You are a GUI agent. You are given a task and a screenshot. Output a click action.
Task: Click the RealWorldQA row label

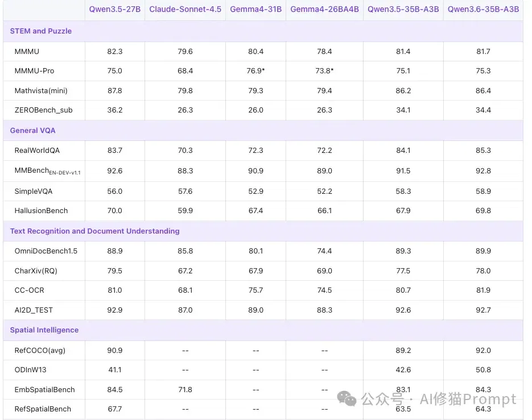tap(37, 151)
